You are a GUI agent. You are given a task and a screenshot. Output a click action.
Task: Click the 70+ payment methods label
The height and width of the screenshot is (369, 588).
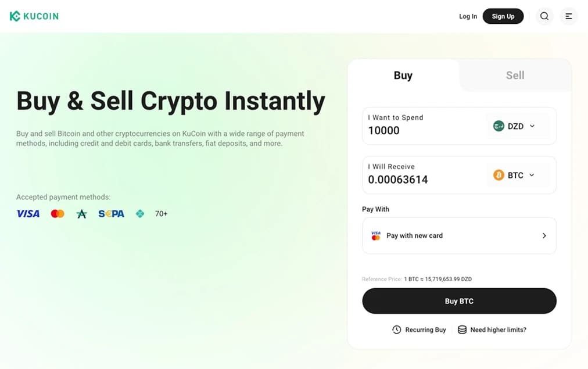coord(161,213)
